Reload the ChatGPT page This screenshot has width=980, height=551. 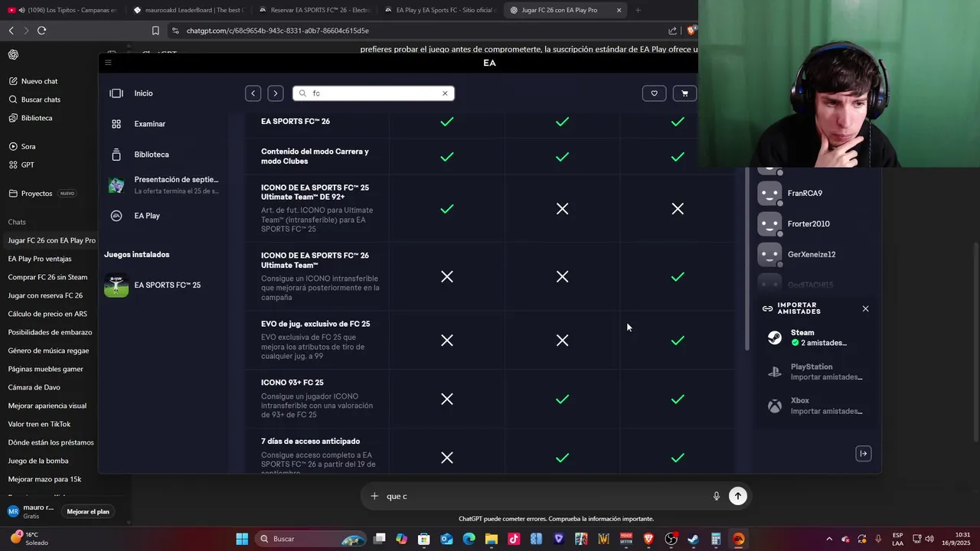[41, 31]
